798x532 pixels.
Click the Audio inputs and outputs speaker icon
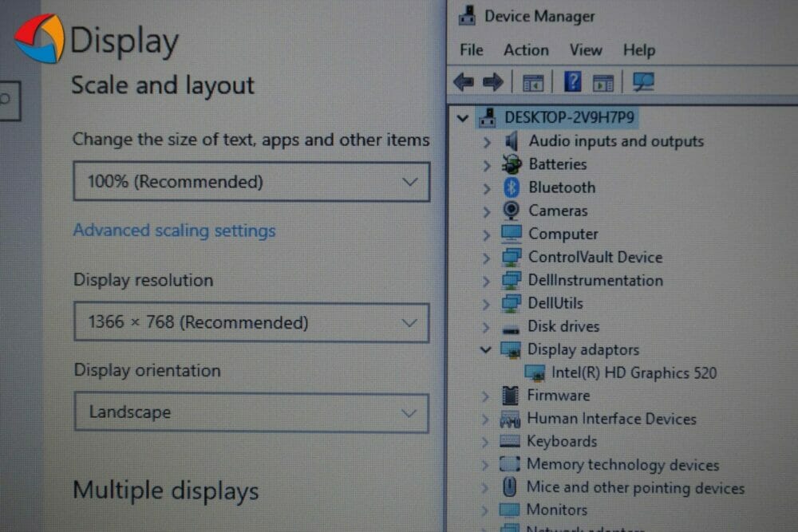(511, 141)
